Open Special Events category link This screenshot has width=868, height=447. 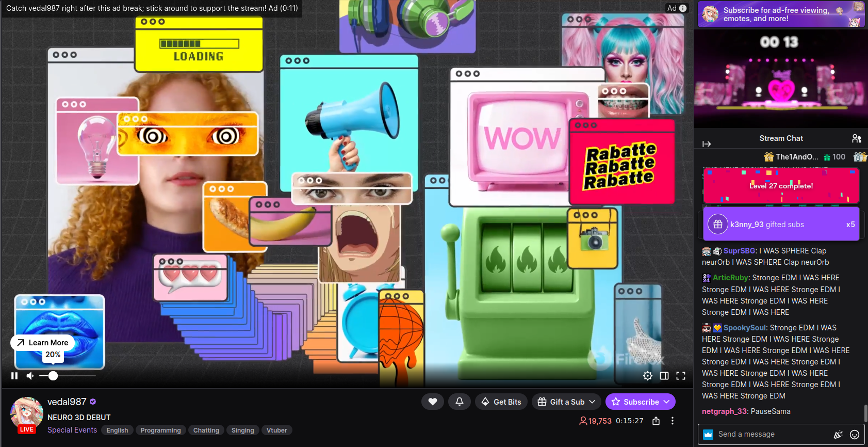pyautogui.click(x=72, y=430)
